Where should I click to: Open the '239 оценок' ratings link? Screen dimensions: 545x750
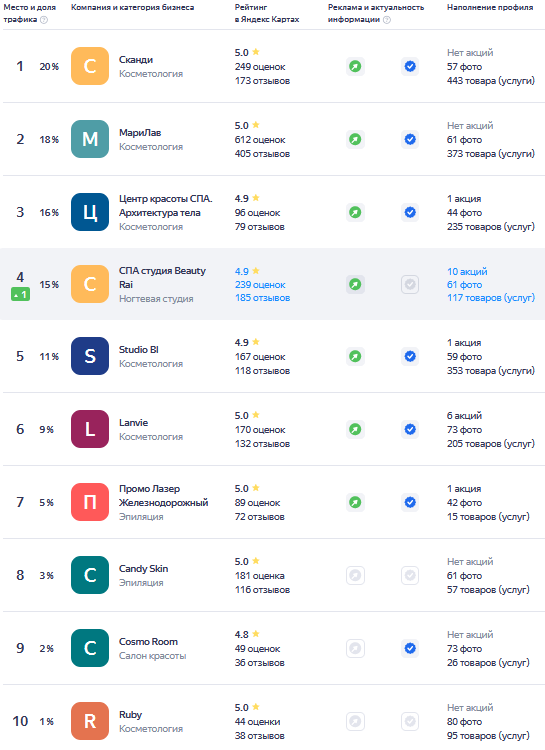coord(260,285)
